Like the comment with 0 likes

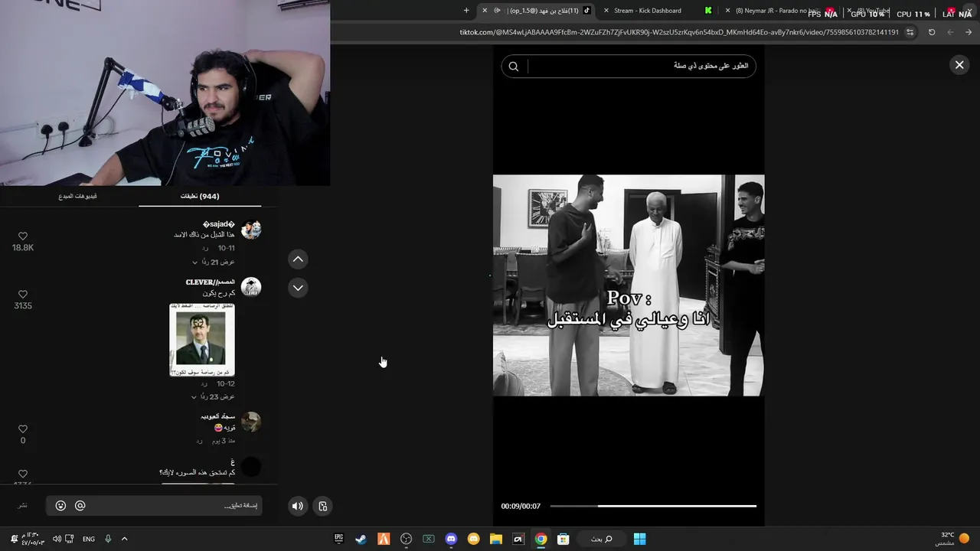pyautogui.click(x=23, y=429)
